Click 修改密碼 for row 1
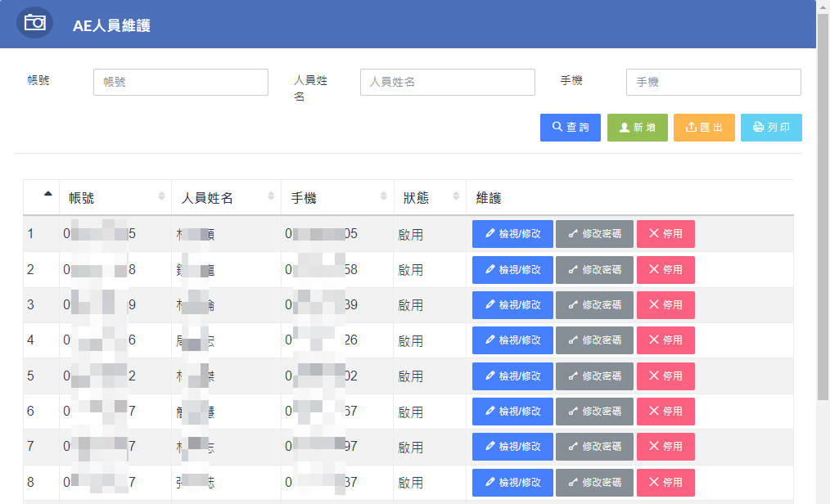Viewport: 830px width, 504px height. point(594,234)
